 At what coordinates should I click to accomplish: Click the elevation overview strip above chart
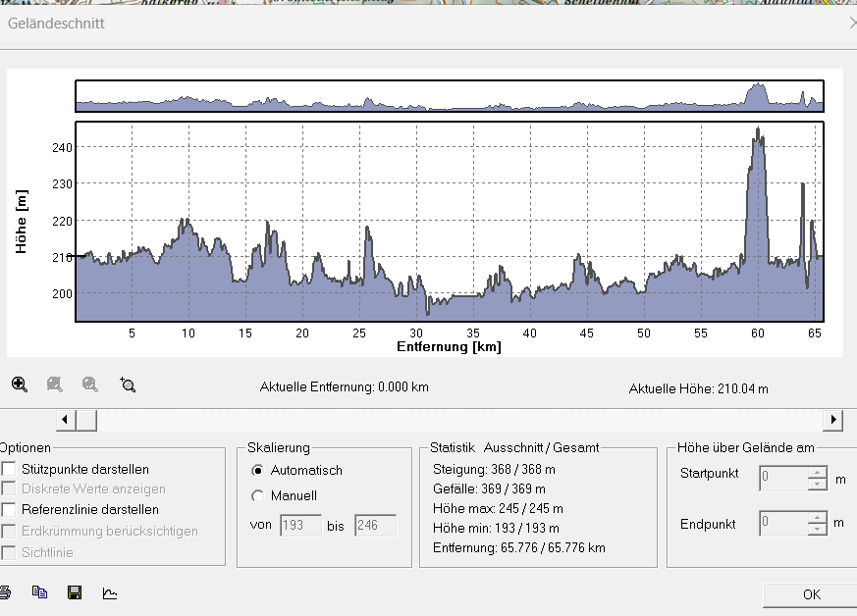(x=450, y=96)
